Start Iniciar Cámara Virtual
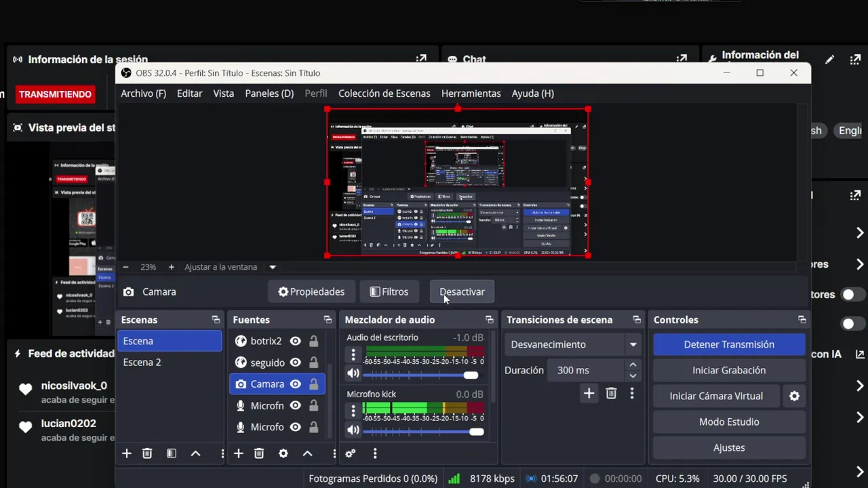 [716, 396]
